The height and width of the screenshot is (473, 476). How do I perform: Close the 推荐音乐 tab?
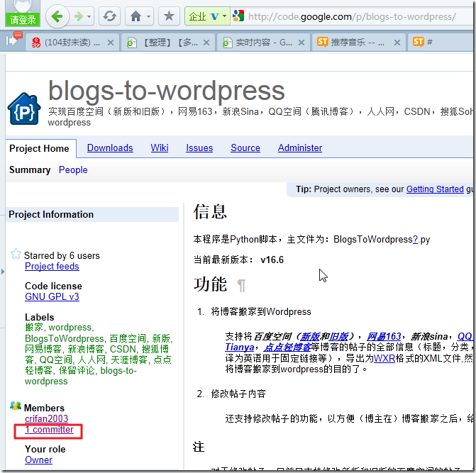(x=397, y=43)
